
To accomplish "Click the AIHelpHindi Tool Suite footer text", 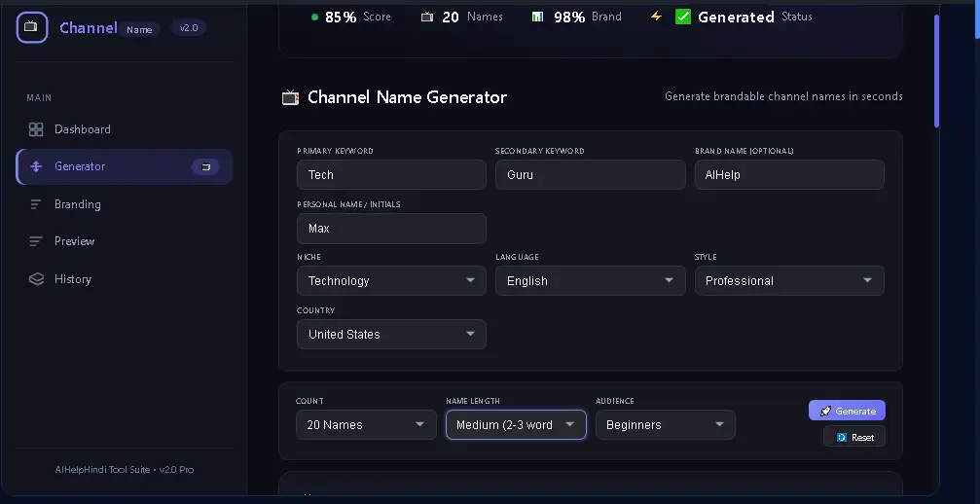I will click(125, 470).
